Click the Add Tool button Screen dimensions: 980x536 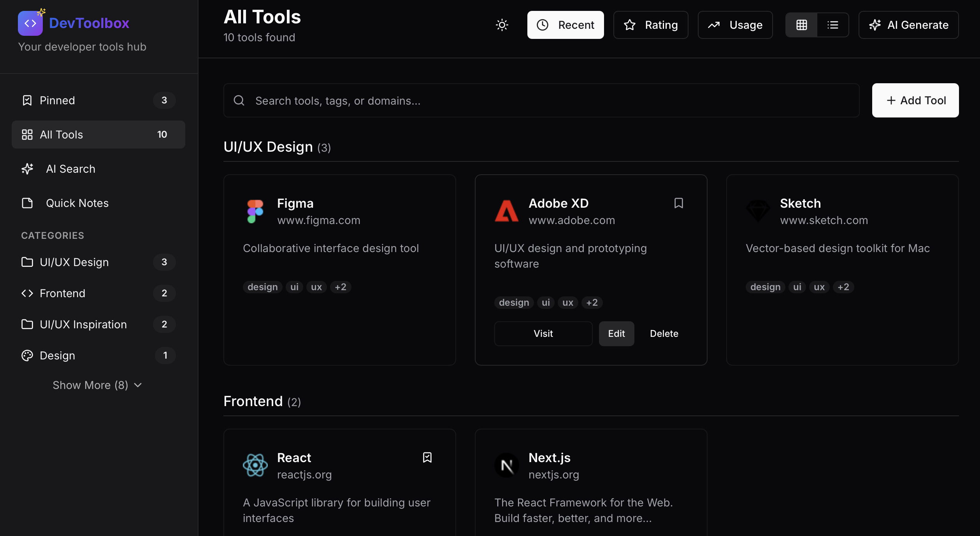coord(915,100)
